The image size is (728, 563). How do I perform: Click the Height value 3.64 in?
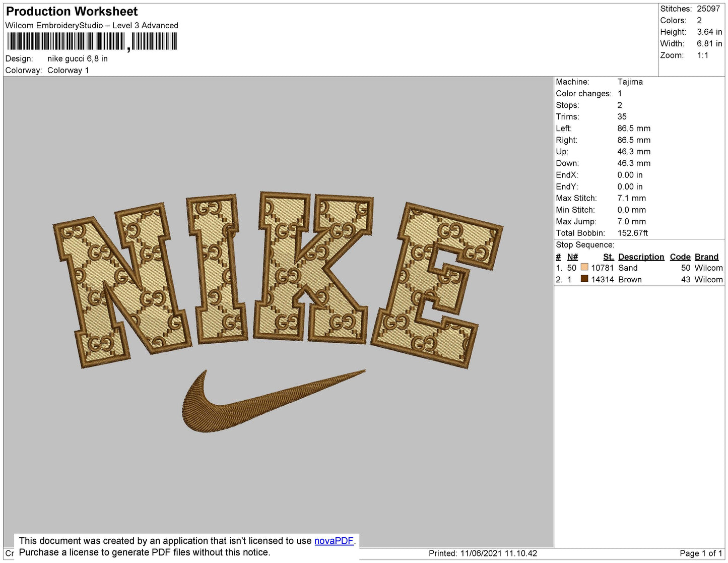pos(709,32)
